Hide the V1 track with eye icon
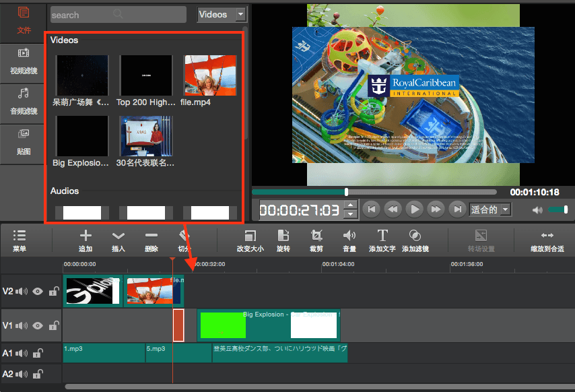Viewport: 575px width, 392px height. pos(38,325)
